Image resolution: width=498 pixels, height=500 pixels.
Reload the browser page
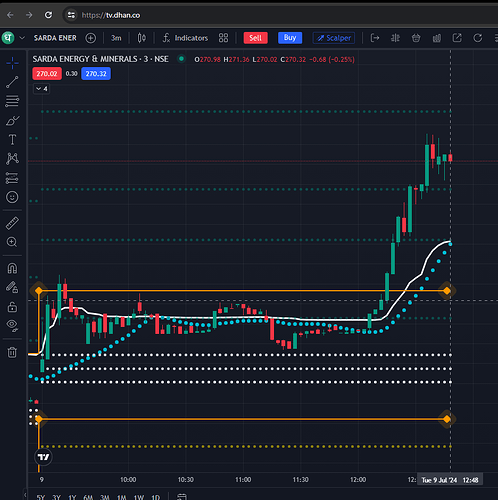(x=48, y=15)
